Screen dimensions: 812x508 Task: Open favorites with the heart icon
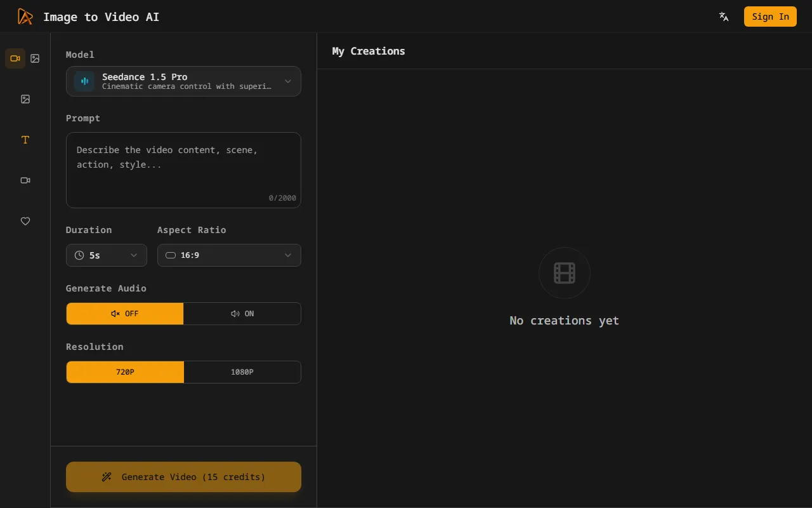[25, 221]
